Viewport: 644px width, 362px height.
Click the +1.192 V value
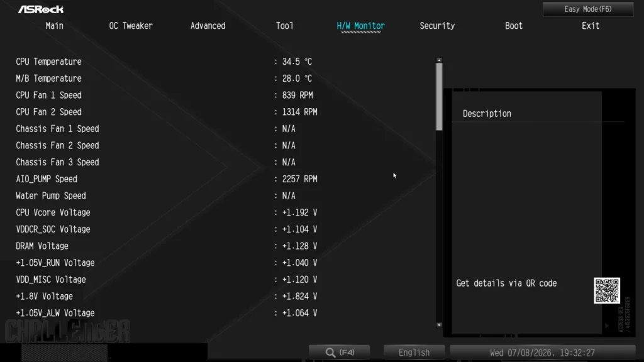(299, 212)
